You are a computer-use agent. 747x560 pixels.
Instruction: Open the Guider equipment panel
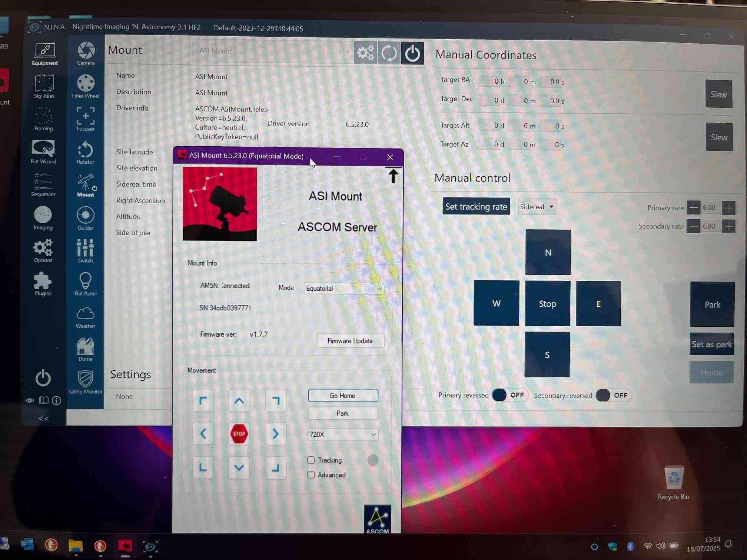click(x=86, y=218)
